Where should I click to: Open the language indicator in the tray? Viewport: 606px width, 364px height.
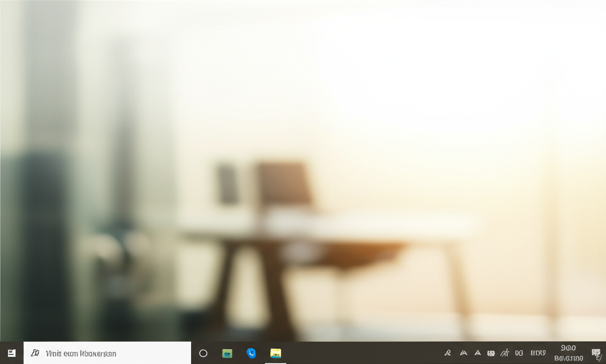[538, 353]
